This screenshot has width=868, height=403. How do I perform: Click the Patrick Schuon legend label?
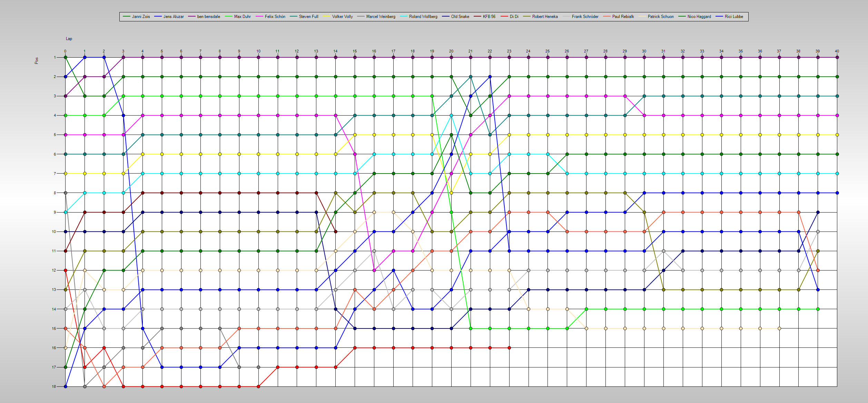click(x=661, y=17)
